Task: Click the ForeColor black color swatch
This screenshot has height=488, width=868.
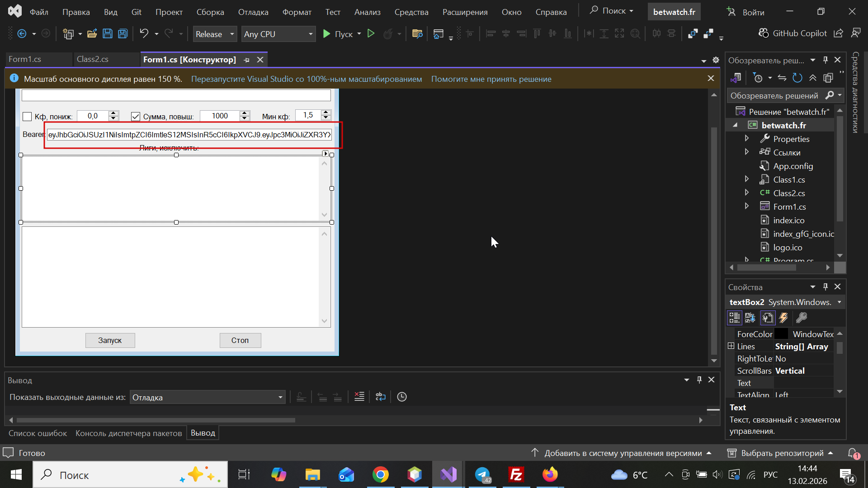Action: 781,334
